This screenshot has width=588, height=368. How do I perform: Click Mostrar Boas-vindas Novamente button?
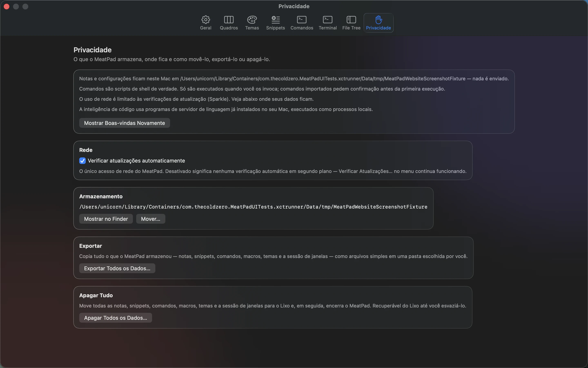124,123
